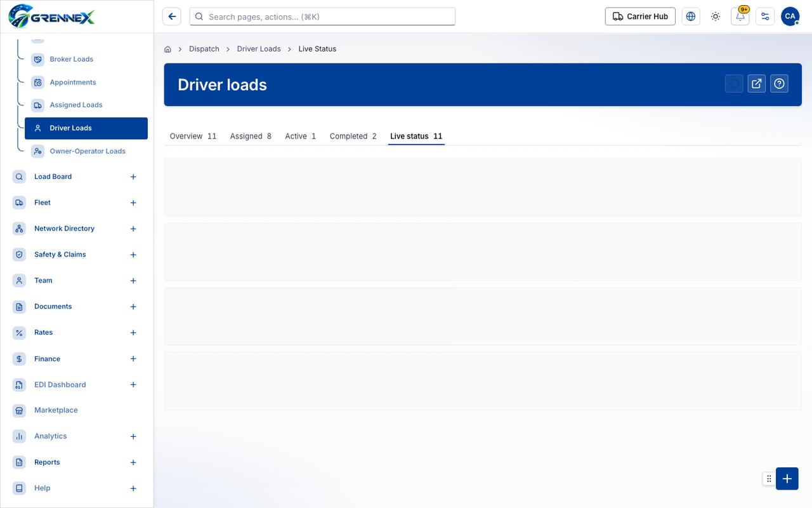Expand the Rates section
812x508 pixels.
[133, 333]
